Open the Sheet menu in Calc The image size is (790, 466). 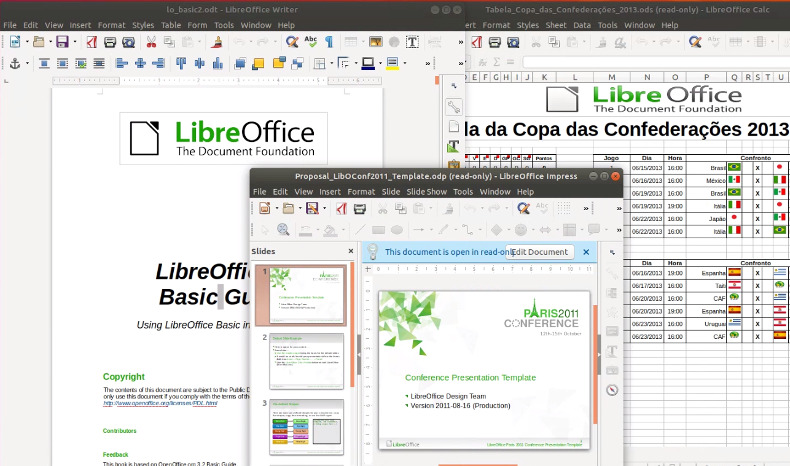556,25
